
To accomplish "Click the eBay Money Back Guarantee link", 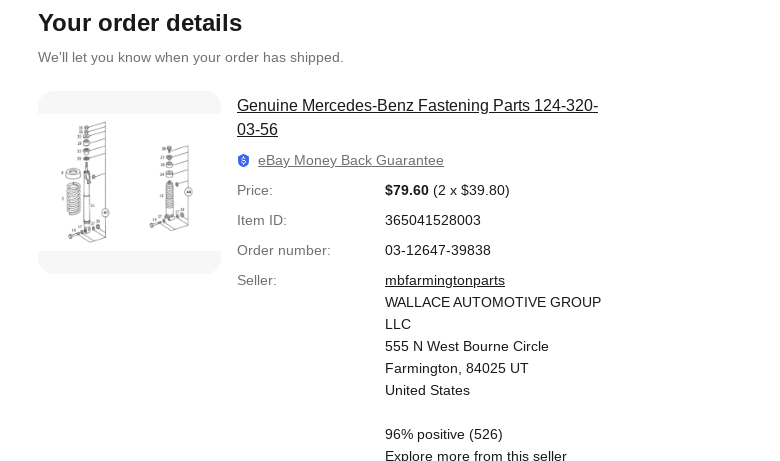I will (x=350, y=160).
